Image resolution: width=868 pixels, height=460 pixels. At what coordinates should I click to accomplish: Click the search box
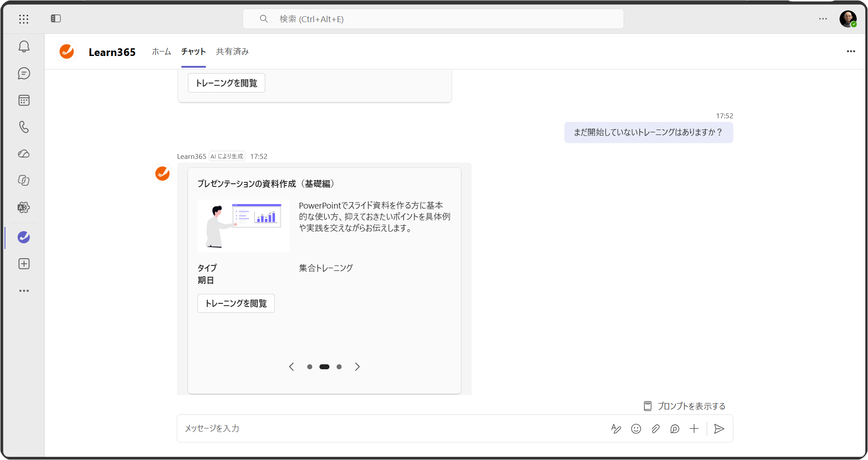433,19
